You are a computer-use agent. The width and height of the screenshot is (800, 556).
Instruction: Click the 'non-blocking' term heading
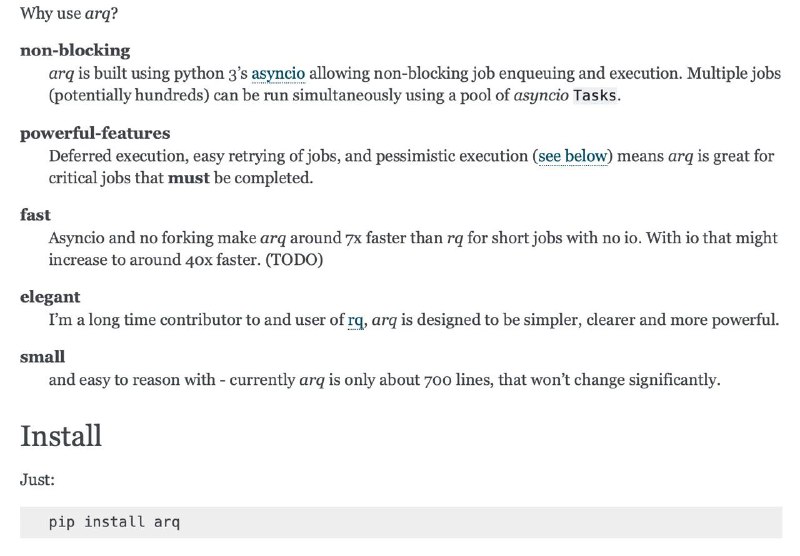75,50
